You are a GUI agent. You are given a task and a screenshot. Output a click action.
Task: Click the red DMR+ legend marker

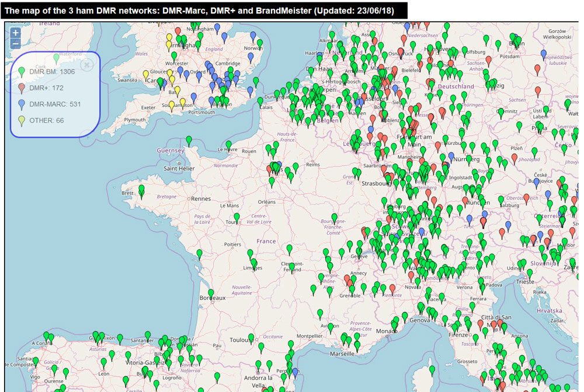tap(22, 88)
